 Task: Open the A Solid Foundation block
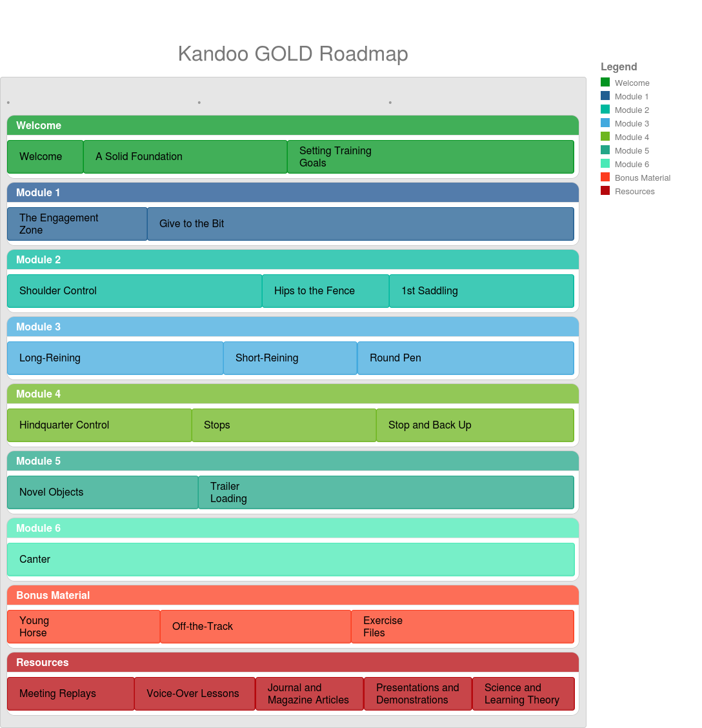pyautogui.click(x=185, y=157)
